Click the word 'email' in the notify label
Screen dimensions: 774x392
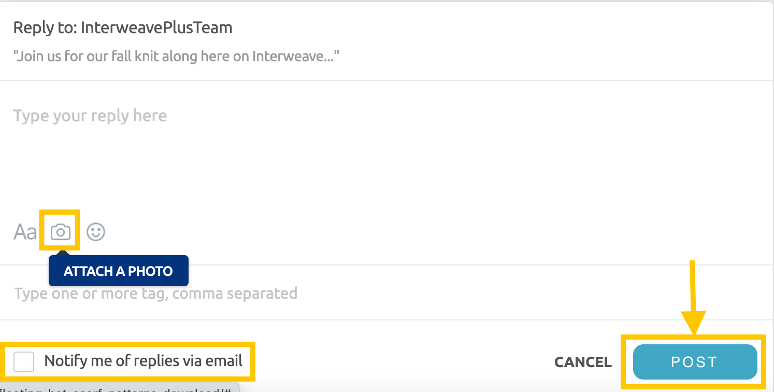pos(224,361)
